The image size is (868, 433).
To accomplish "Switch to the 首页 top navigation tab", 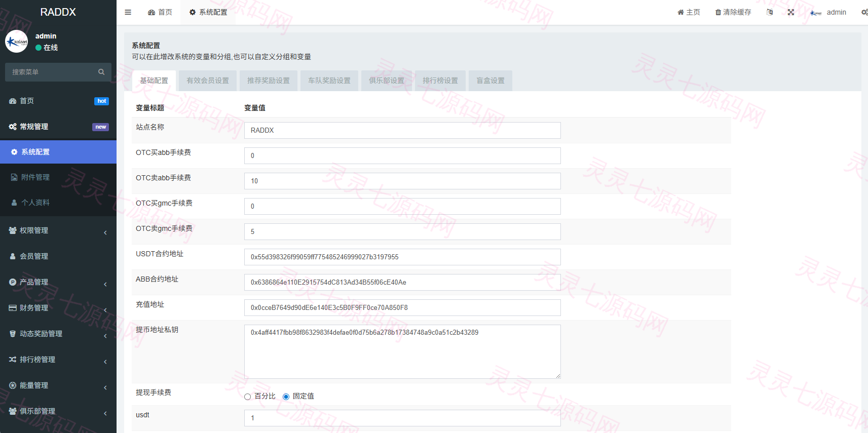I will tap(160, 12).
